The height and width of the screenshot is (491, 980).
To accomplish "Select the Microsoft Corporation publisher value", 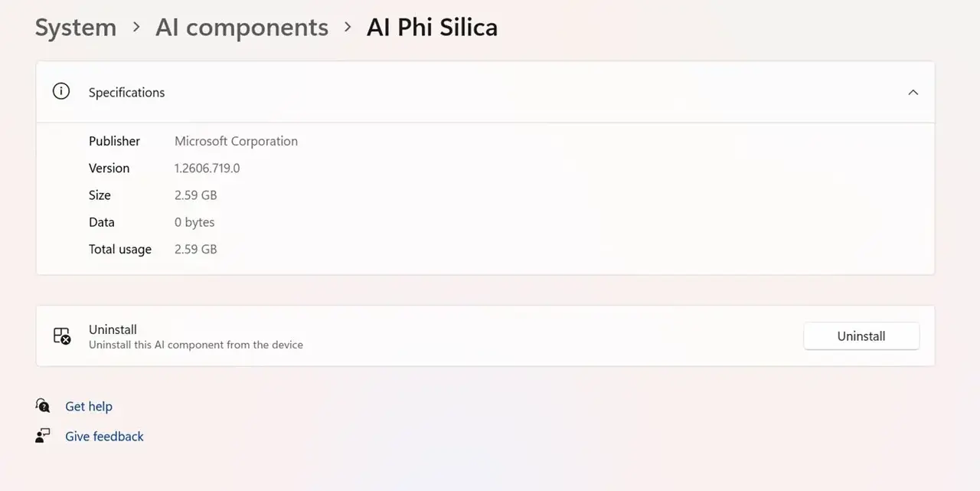I will pos(236,141).
